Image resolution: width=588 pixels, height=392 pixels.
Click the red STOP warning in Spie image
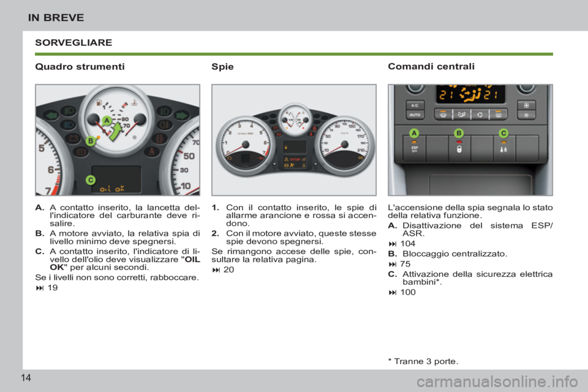coord(295,159)
